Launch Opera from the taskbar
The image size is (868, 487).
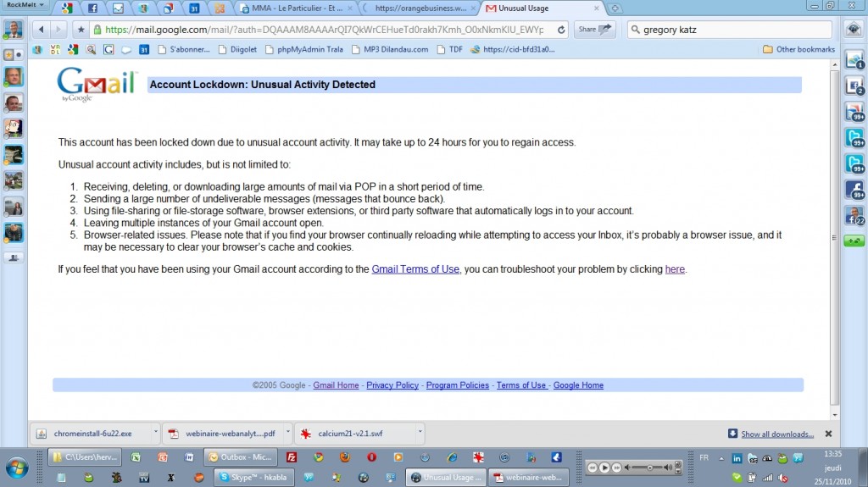pos(371,457)
